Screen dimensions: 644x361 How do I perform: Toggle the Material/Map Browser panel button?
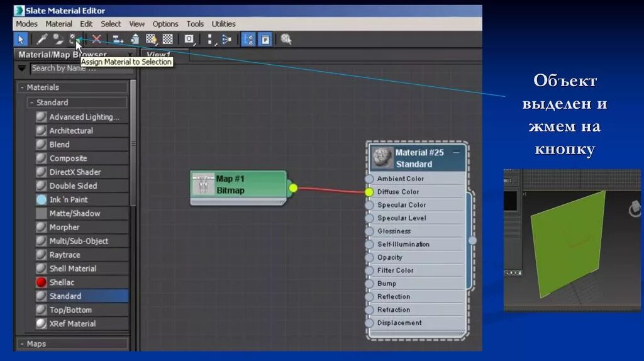tap(248, 40)
